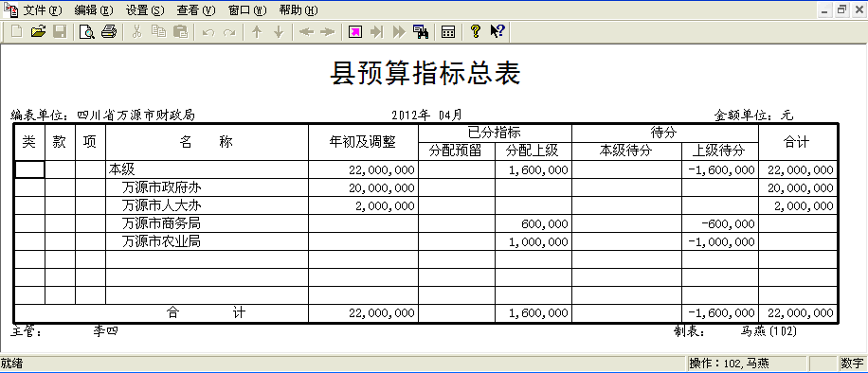Select the 本级 name cell
This screenshot has height=373, width=868.
coord(207,169)
